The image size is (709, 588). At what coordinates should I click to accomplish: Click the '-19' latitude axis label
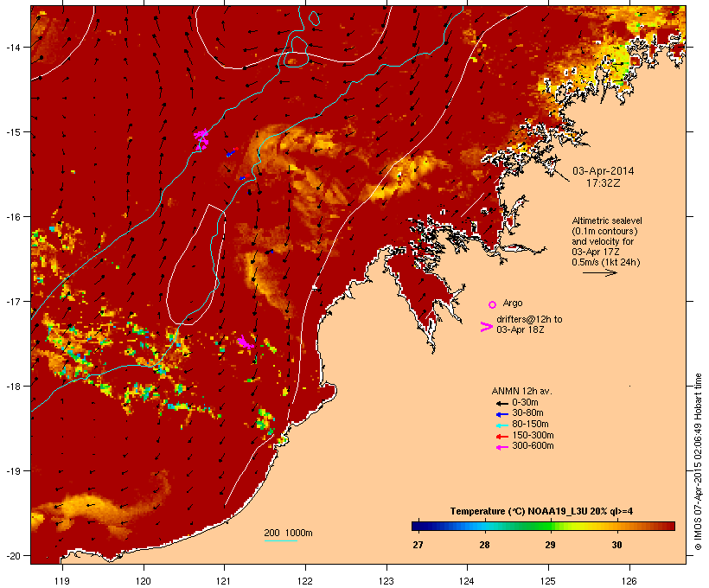(12, 471)
